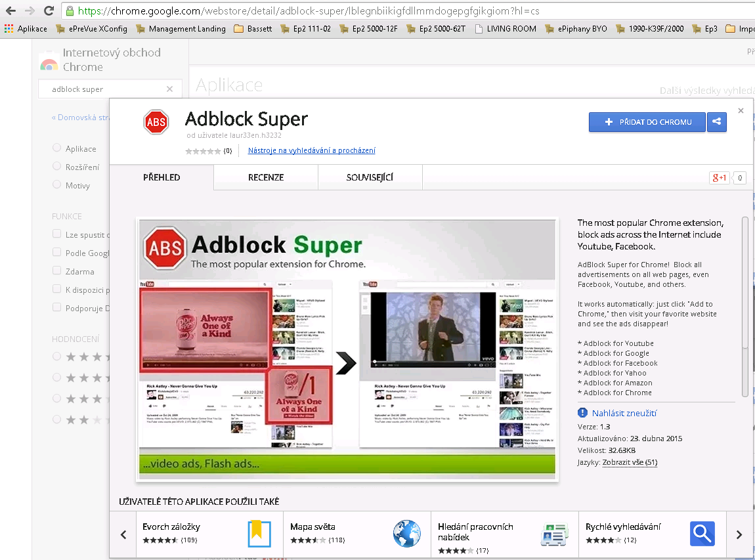Click the Rychlé vyhledávání magnifier icon

point(702,534)
